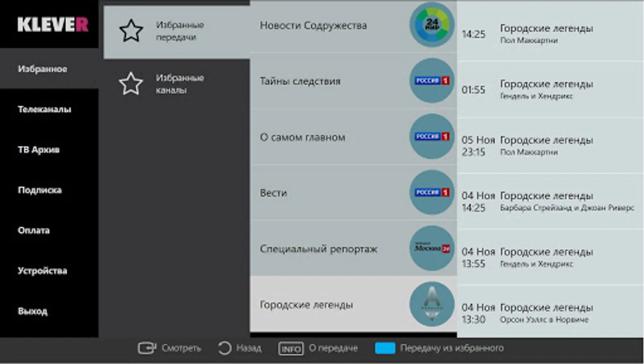Click the Смотреть watch icon in bottom bar

coord(147,348)
